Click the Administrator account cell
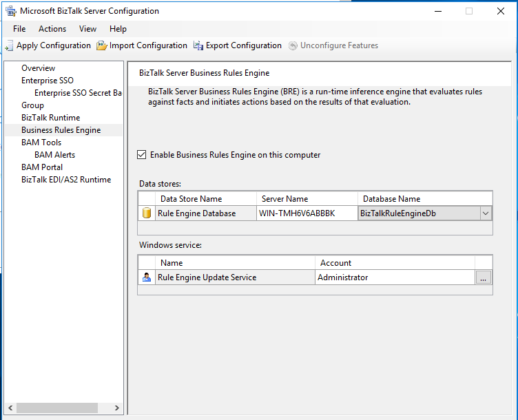The width and height of the screenshot is (518, 420). [x=395, y=277]
